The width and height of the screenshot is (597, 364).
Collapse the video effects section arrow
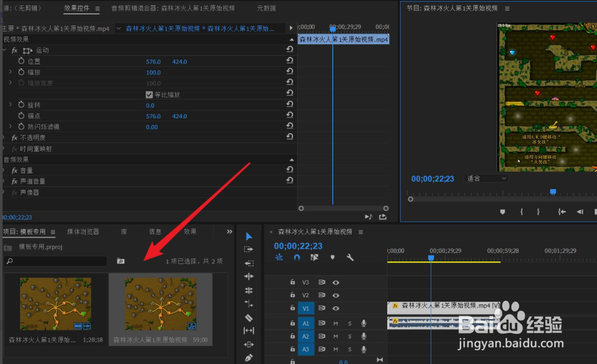[292, 40]
